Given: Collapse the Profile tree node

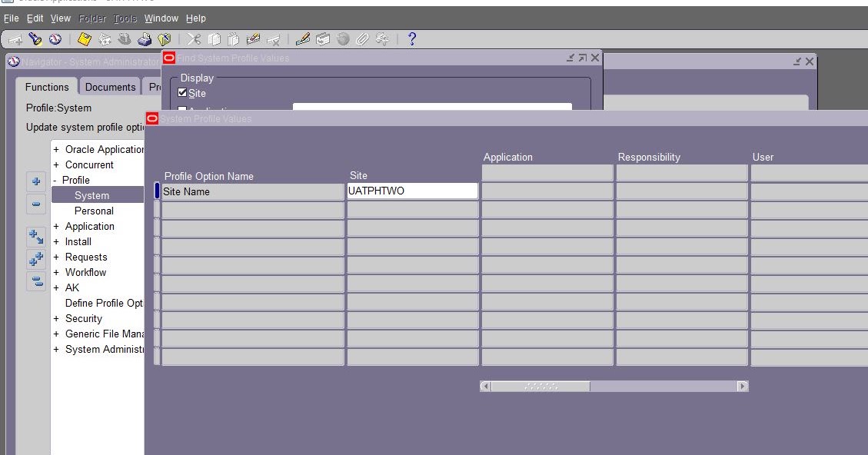Looking at the screenshot, I should (x=54, y=180).
